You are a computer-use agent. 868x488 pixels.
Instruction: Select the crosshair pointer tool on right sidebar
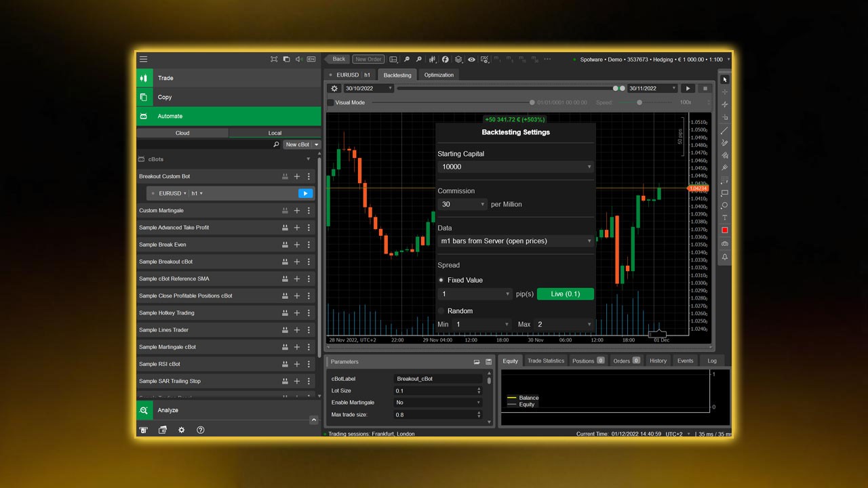tap(724, 92)
